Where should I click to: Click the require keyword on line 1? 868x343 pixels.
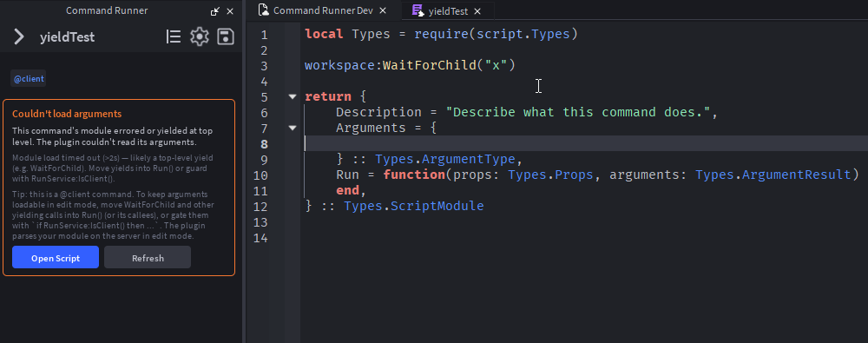click(441, 35)
